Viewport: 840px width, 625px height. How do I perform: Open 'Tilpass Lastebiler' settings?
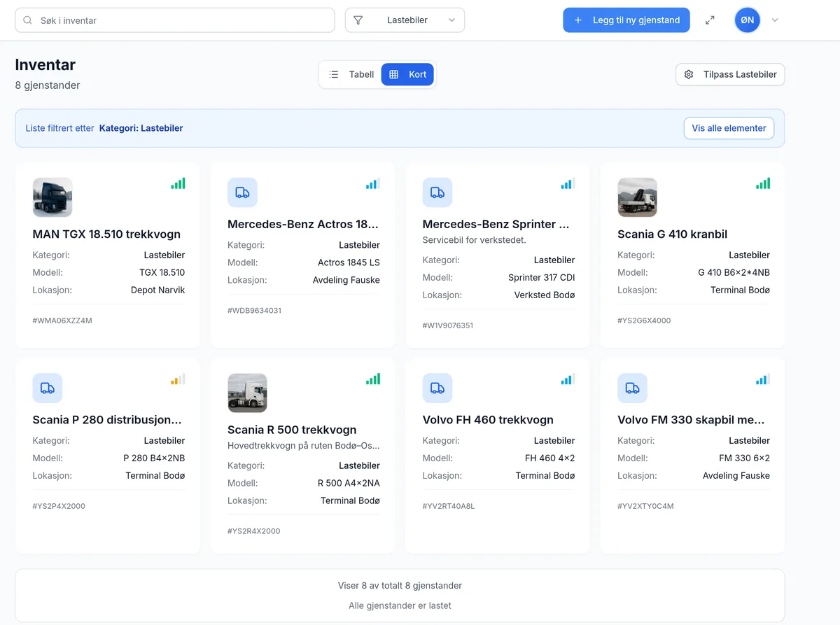(x=730, y=74)
